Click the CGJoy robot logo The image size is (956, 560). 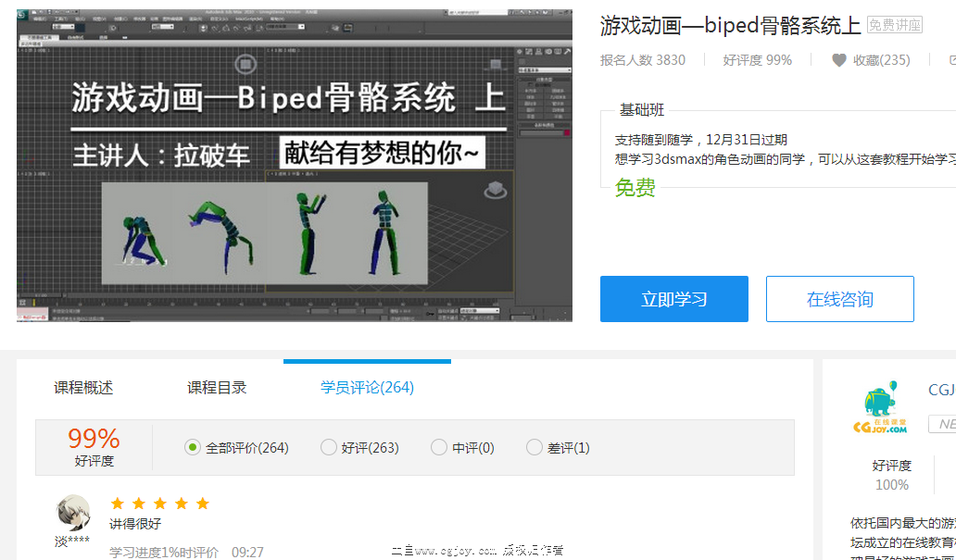[879, 408]
